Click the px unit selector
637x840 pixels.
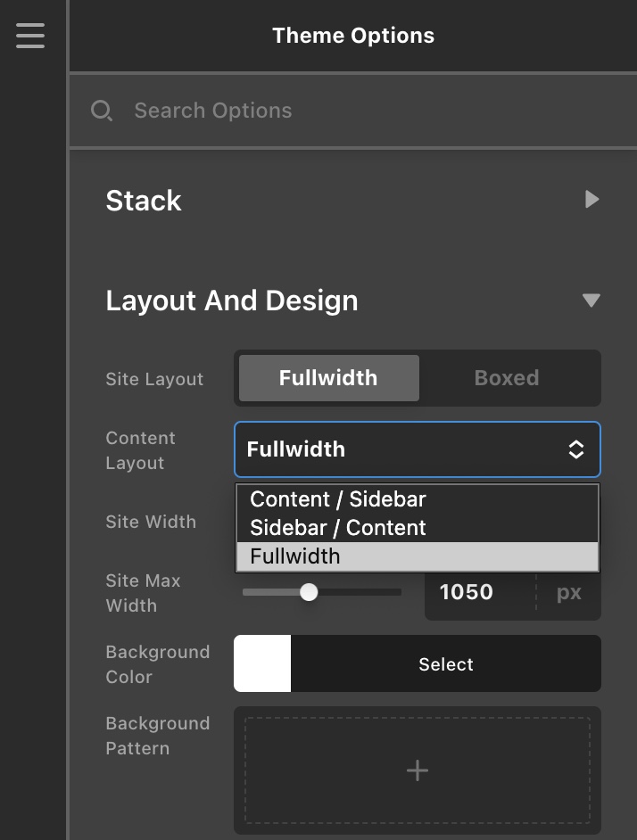point(568,592)
